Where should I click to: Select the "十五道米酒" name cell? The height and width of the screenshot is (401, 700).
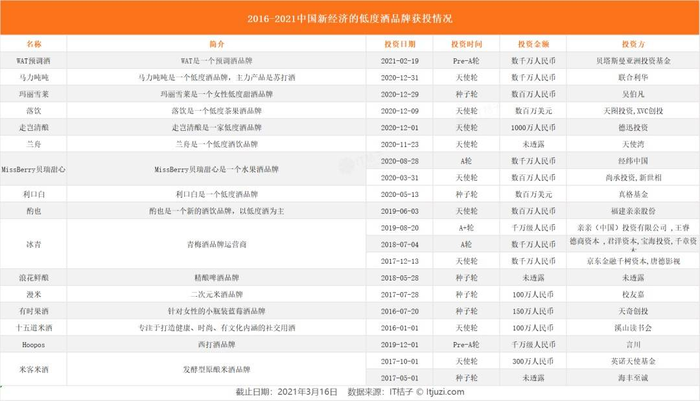pos(33,328)
